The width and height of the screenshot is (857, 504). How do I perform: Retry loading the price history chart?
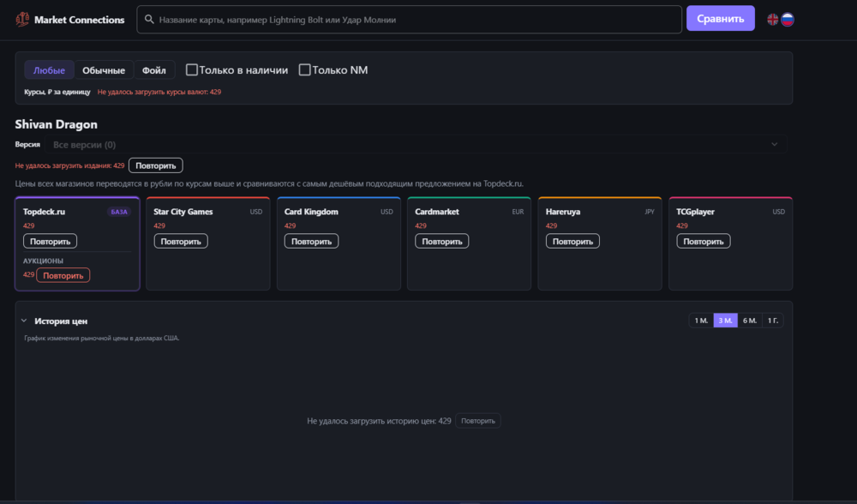click(x=477, y=421)
